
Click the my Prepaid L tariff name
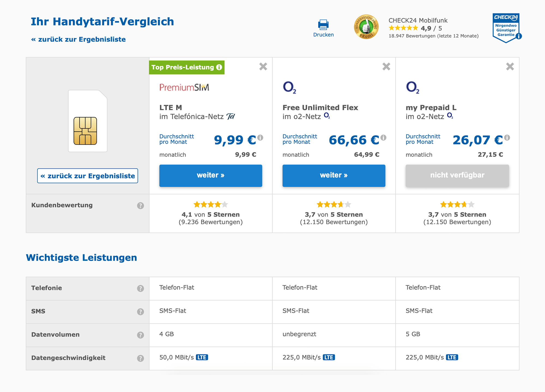click(x=431, y=108)
